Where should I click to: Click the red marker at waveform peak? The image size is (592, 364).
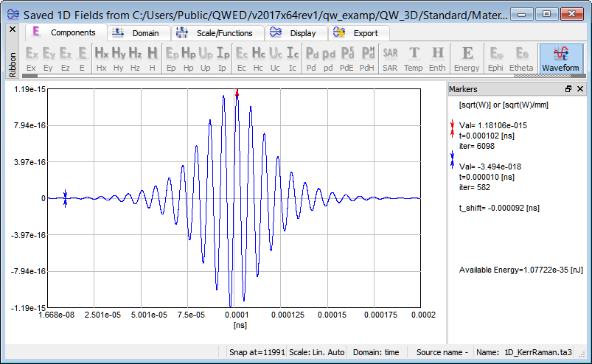pyautogui.click(x=237, y=93)
